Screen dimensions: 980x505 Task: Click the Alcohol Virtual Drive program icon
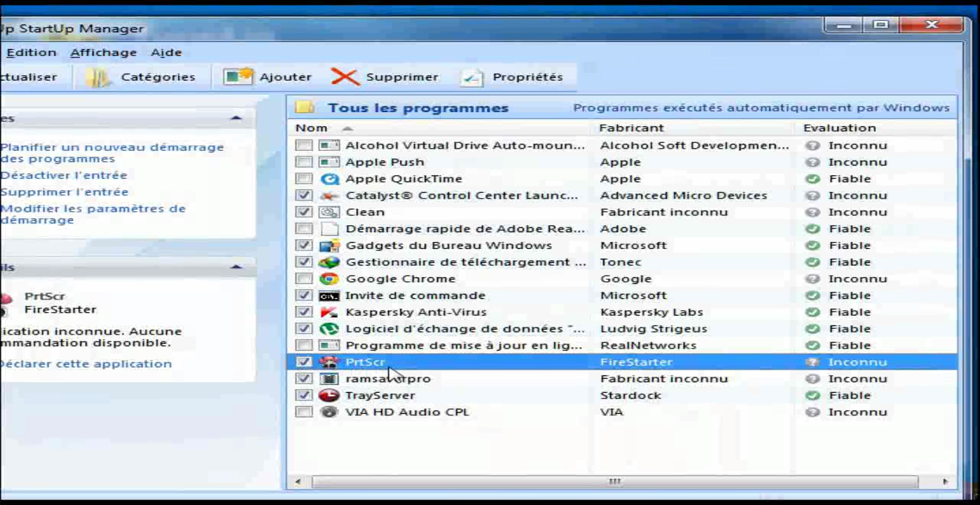coord(329,145)
